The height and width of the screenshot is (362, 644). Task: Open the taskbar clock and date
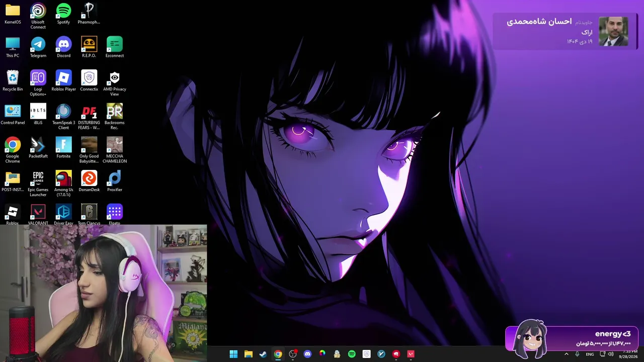pos(628,354)
